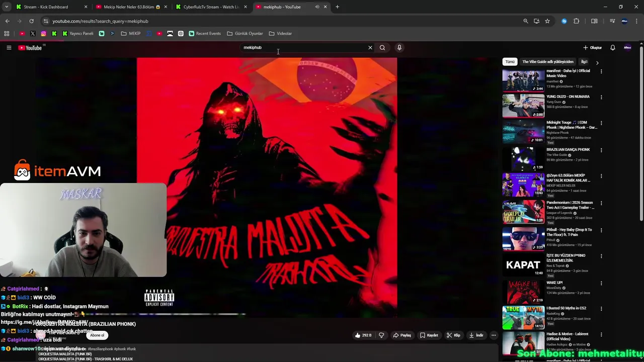Viewport: 644px width, 362px height.
Task: Open the extensions puzzle icon
Action: (577, 21)
